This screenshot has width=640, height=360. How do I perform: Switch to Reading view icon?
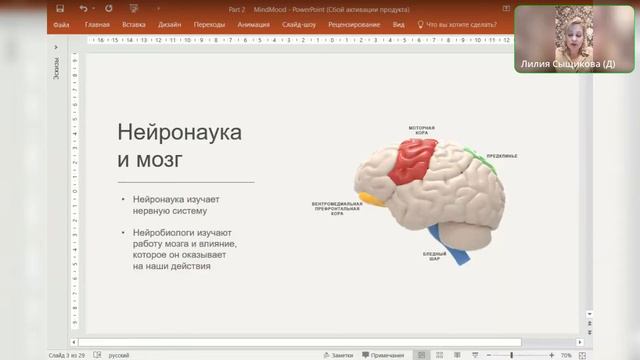[x=457, y=356]
